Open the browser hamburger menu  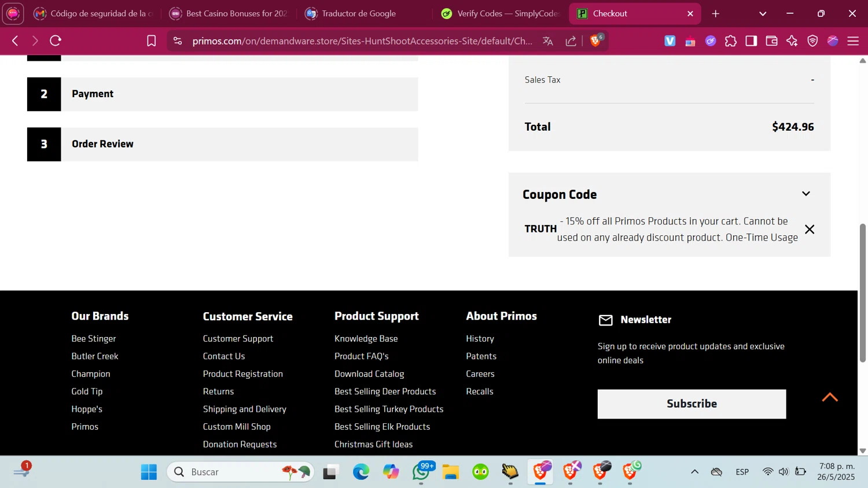[853, 40]
